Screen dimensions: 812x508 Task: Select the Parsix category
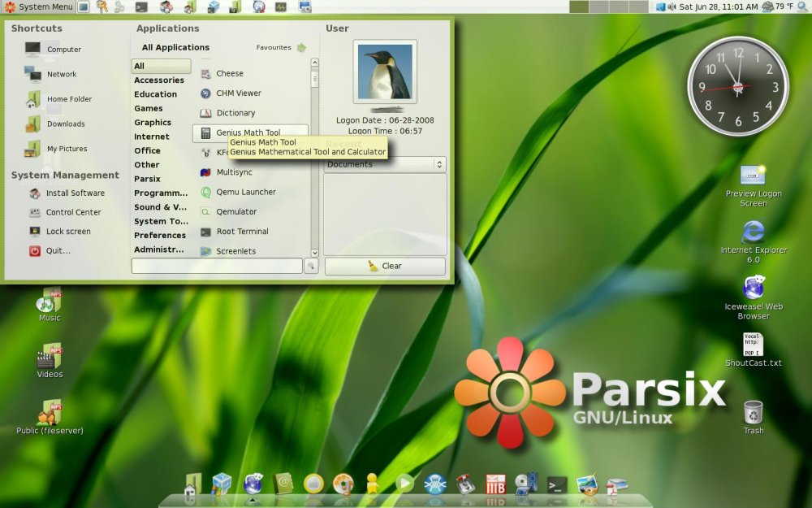coord(147,179)
